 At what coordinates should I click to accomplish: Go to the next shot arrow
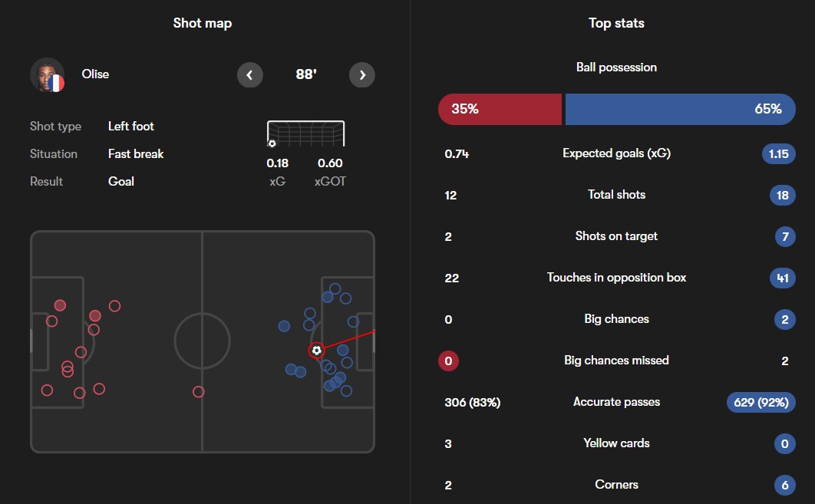click(x=362, y=75)
